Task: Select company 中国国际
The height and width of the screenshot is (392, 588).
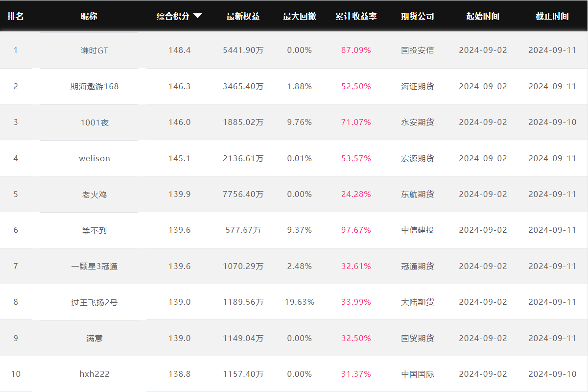Action: [418, 374]
